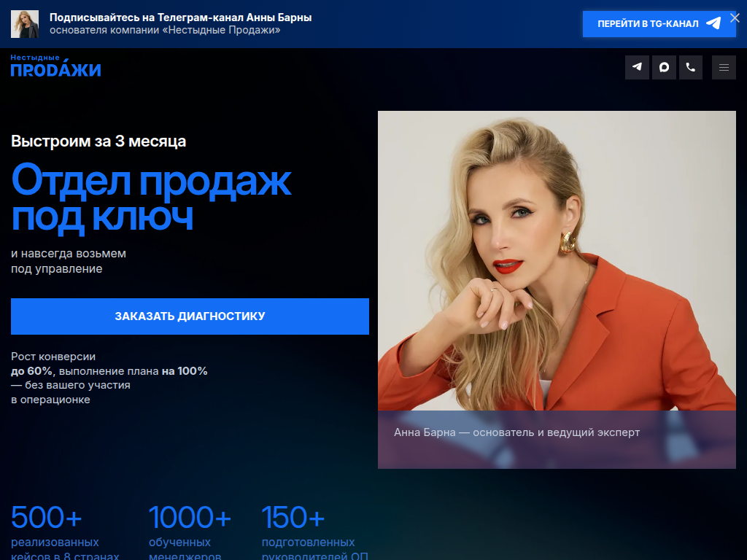Screen dimensions: 747x560
Task: Click the paper plane icon in the TG-КАНАЛ button
Action: pos(713,23)
